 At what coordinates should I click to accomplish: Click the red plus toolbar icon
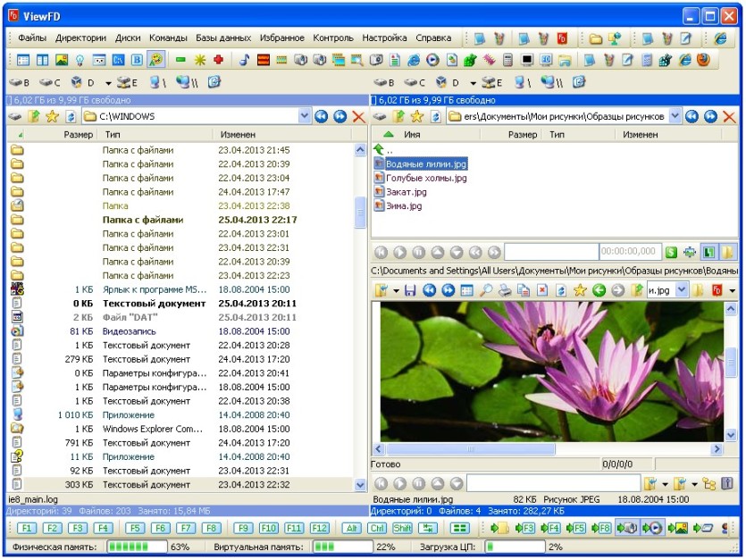point(218,60)
